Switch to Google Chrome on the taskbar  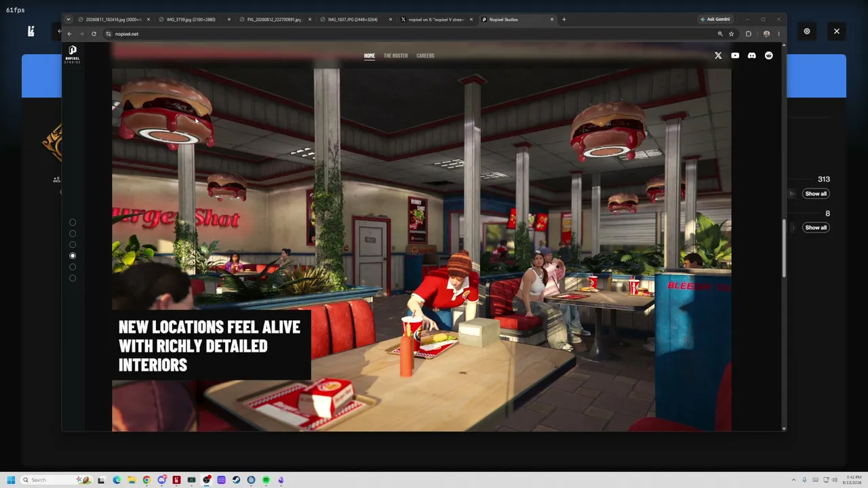(x=146, y=480)
